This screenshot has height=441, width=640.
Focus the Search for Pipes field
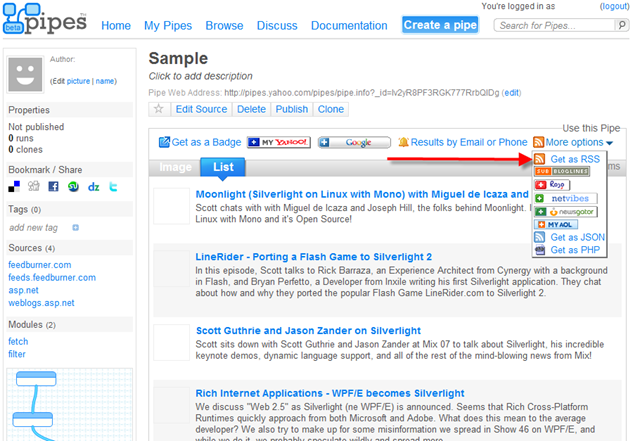tap(555, 25)
